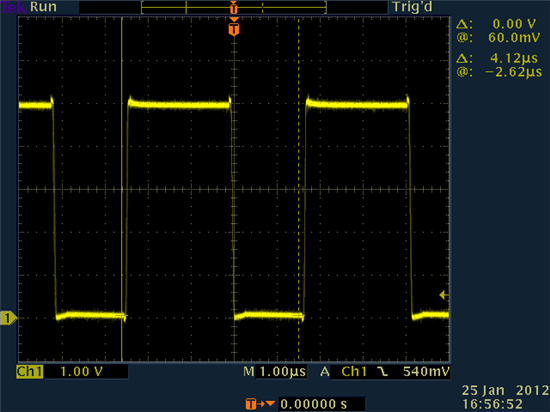
Task: Click the record view trigger marker at top
Action: [x=234, y=8]
